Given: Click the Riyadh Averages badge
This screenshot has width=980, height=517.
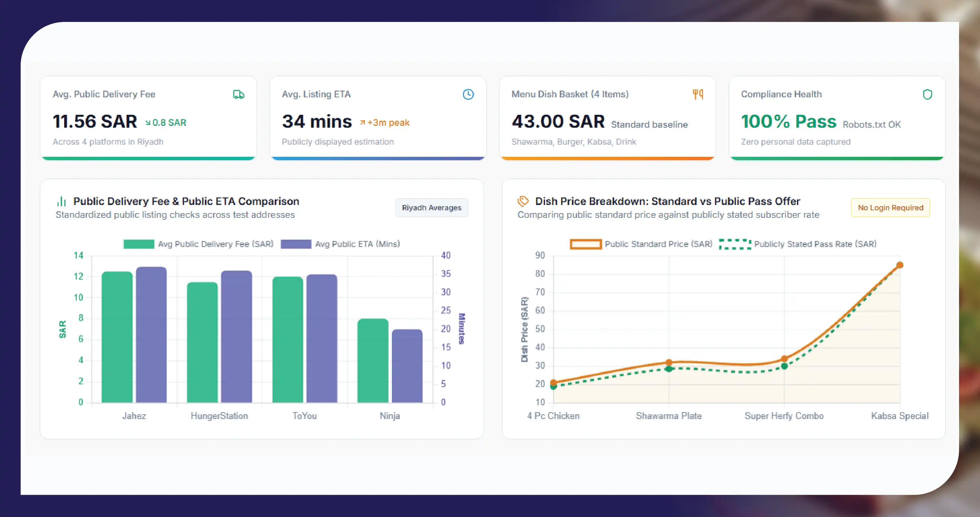Looking at the screenshot, I should pyautogui.click(x=431, y=208).
